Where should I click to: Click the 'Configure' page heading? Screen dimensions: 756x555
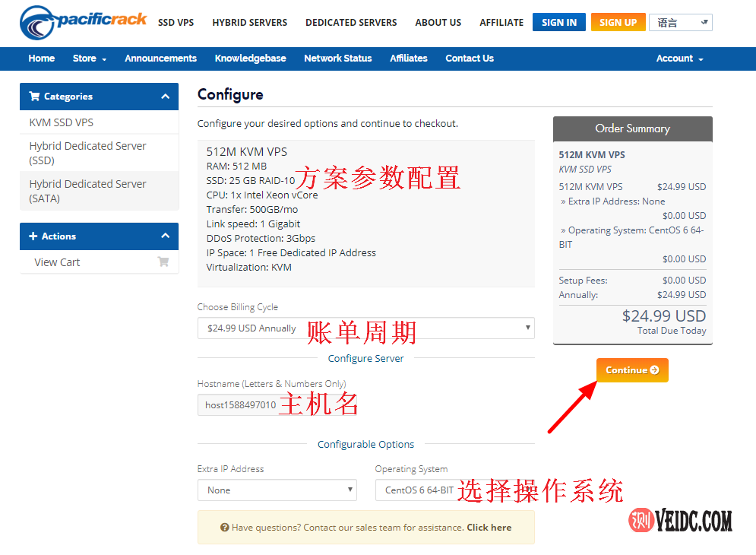tap(230, 94)
